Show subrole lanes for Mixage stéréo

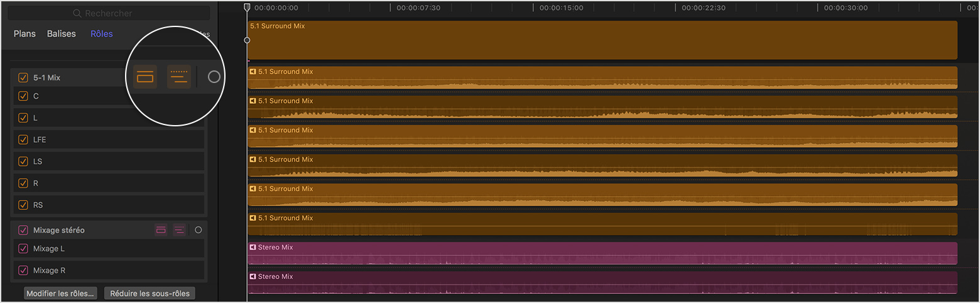pyautogui.click(x=180, y=230)
